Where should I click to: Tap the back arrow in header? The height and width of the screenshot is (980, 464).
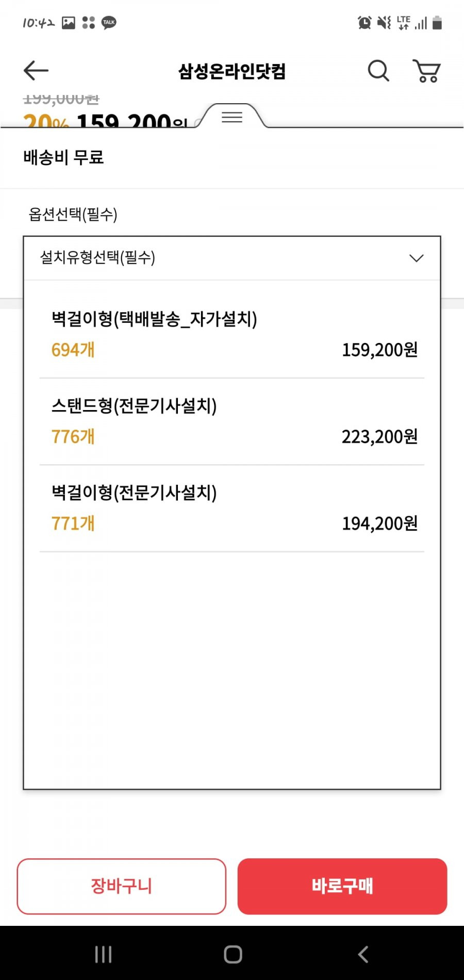tap(36, 71)
